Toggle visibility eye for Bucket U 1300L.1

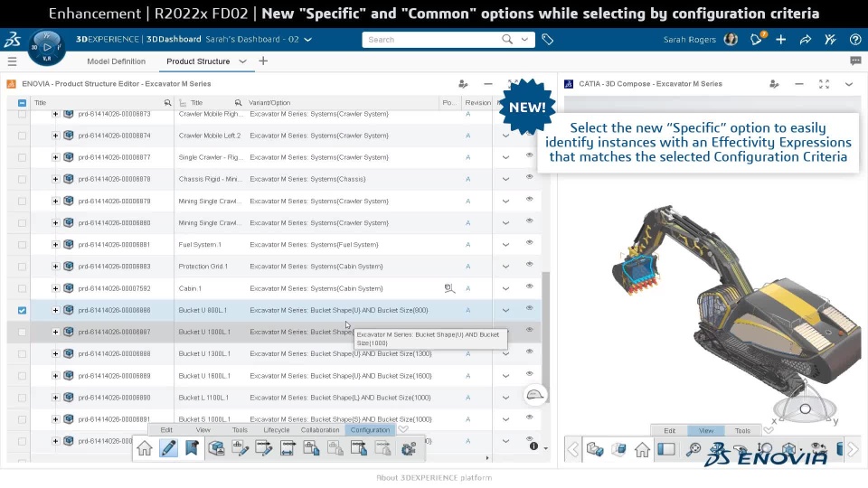(529, 352)
